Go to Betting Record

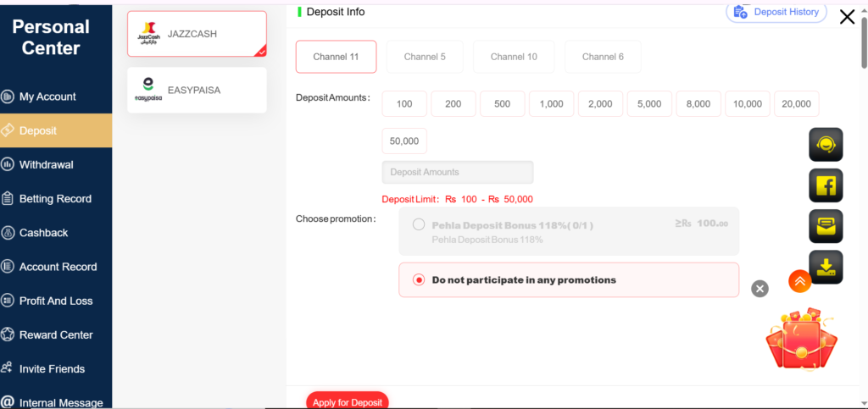[56, 198]
